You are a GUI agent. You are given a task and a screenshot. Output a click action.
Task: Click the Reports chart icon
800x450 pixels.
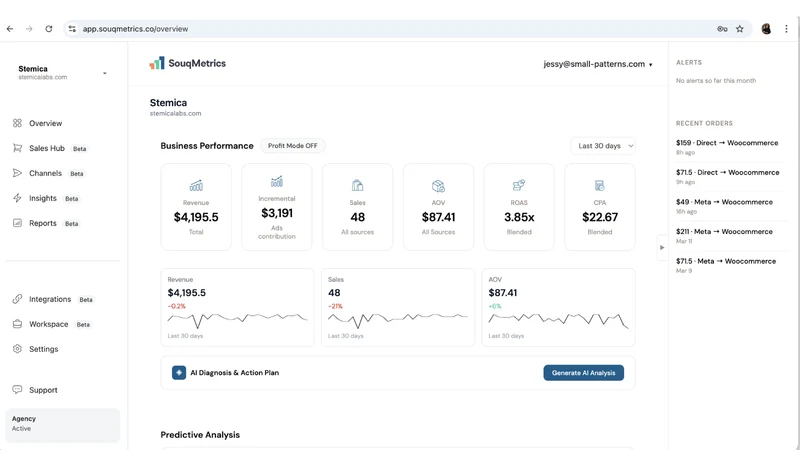pos(17,223)
